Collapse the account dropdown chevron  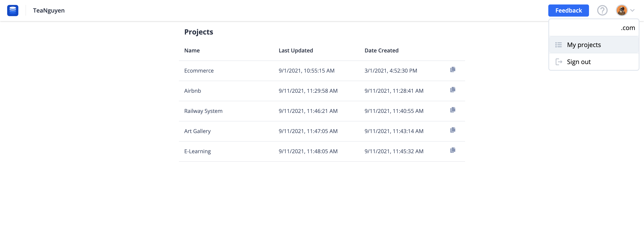632,11
